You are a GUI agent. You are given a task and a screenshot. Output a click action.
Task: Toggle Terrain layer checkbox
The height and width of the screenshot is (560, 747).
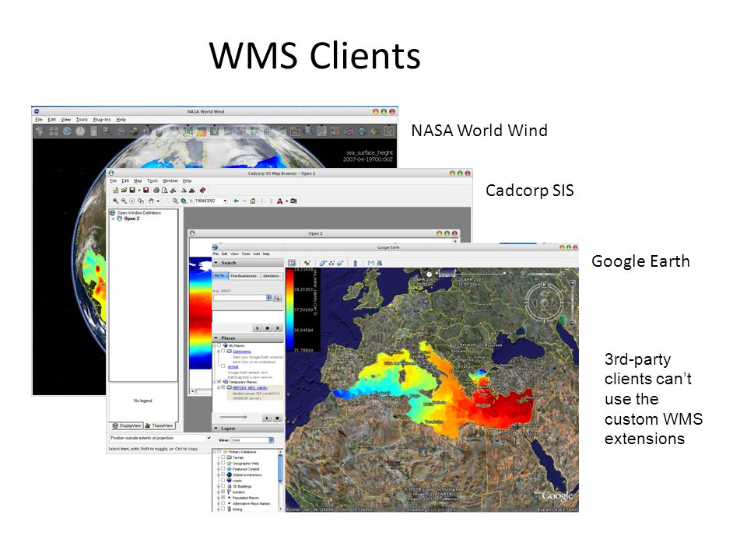click(x=223, y=457)
